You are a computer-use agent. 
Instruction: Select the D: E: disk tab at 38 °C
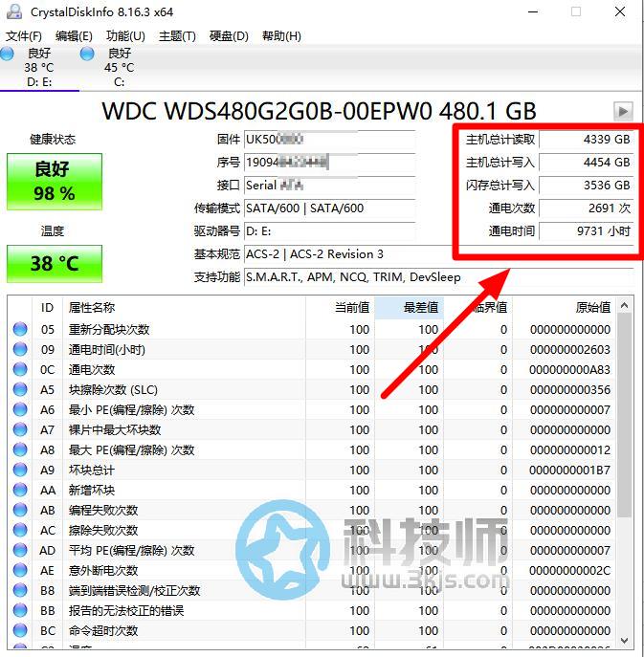[39, 67]
